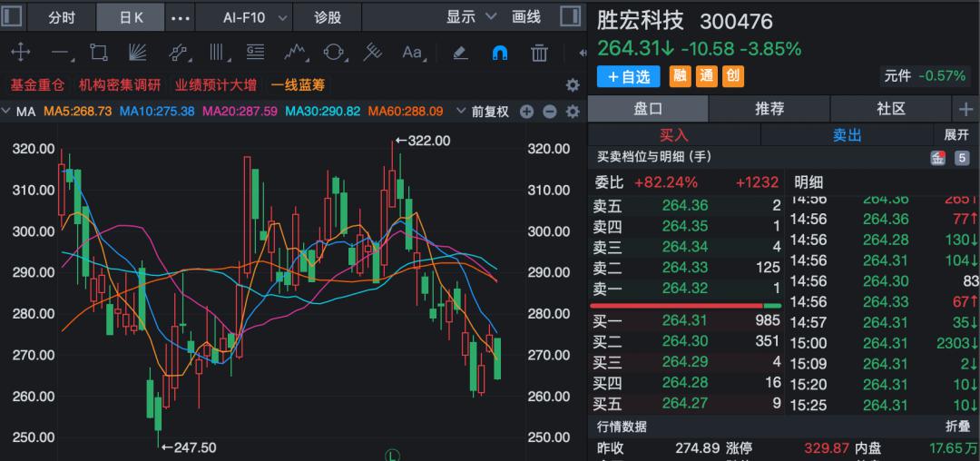
Task: Click the blue +自选 watchlist button
Action: 629,76
